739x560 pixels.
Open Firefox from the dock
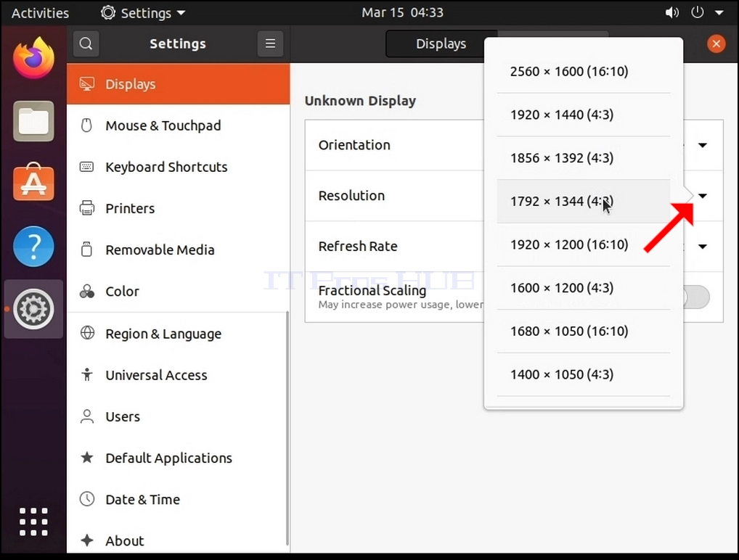click(x=33, y=59)
